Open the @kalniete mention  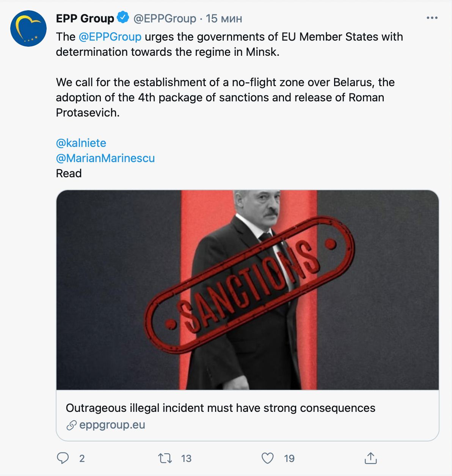(x=81, y=143)
